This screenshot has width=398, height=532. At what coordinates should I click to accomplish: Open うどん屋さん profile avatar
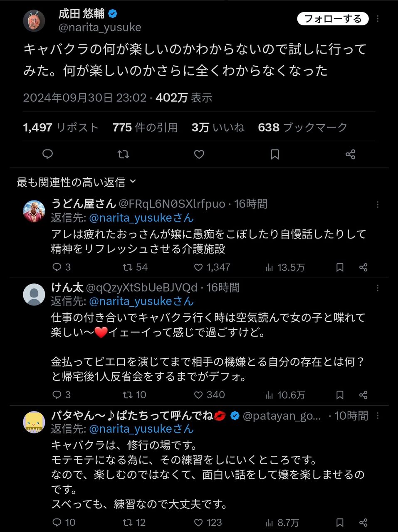(x=34, y=211)
